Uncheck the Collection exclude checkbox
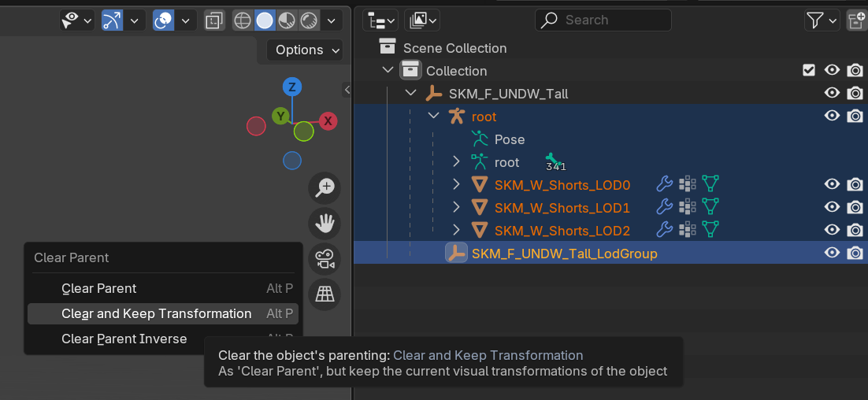The width and height of the screenshot is (868, 400). 809,70
